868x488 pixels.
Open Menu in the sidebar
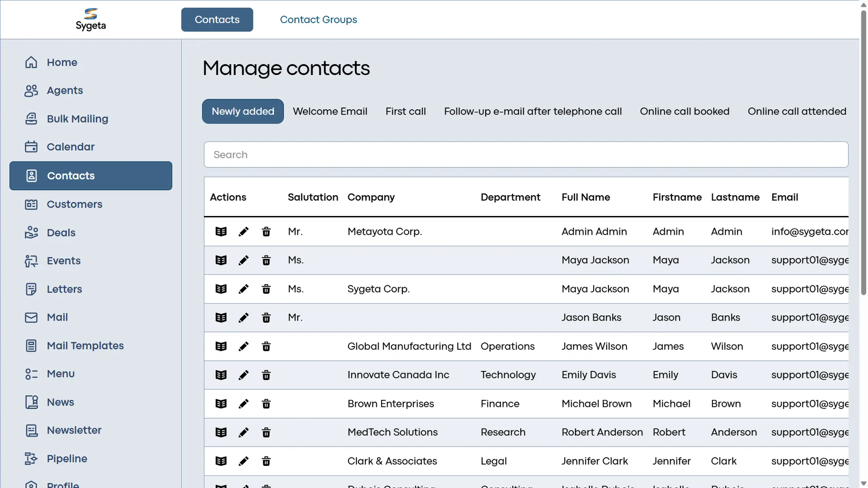click(91, 374)
